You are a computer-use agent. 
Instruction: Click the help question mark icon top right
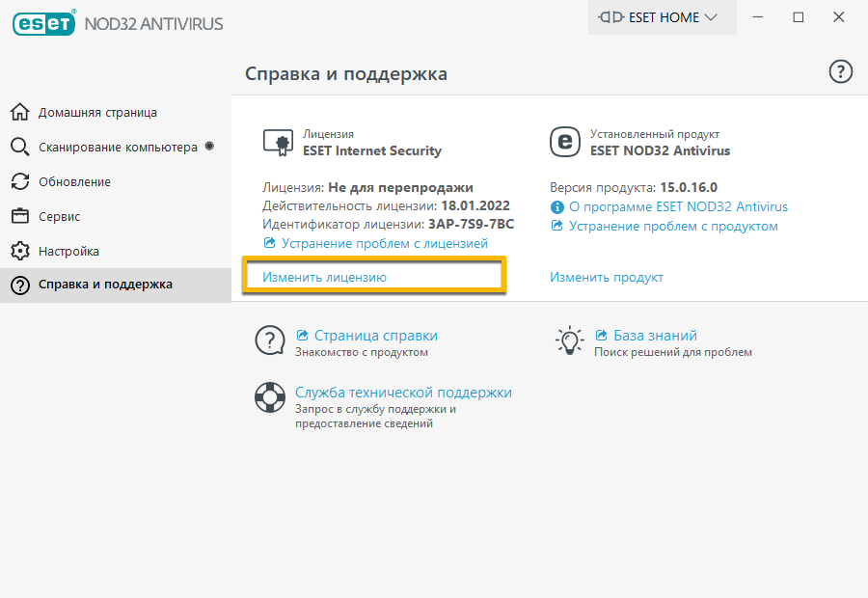(x=841, y=71)
